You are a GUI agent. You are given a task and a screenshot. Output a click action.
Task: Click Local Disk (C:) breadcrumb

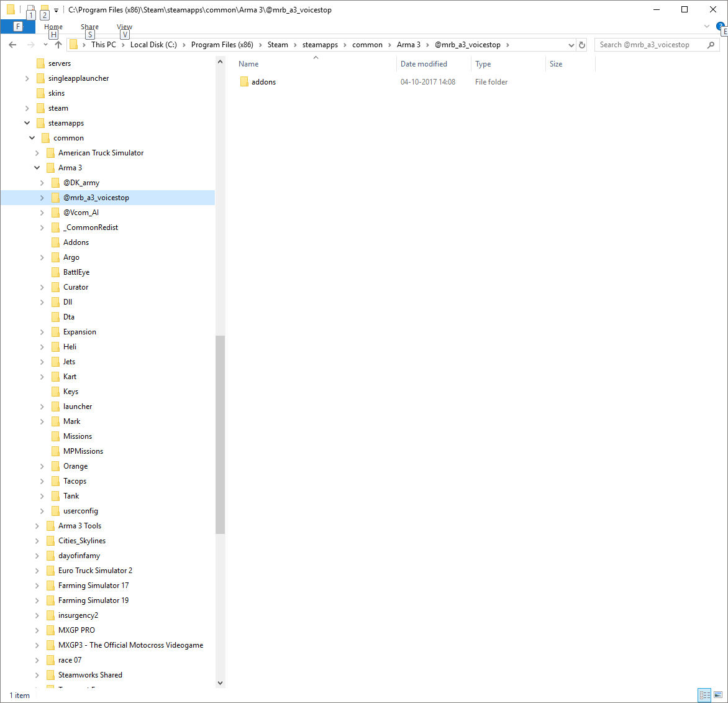[x=153, y=45]
